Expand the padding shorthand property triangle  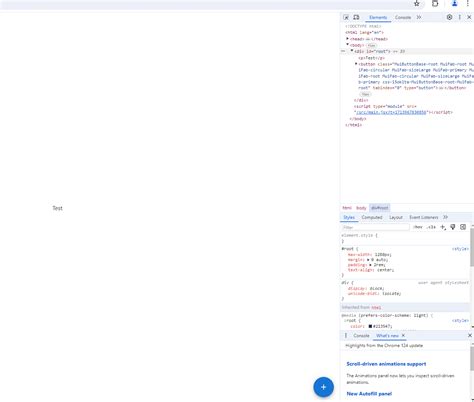click(x=370, y=265)
